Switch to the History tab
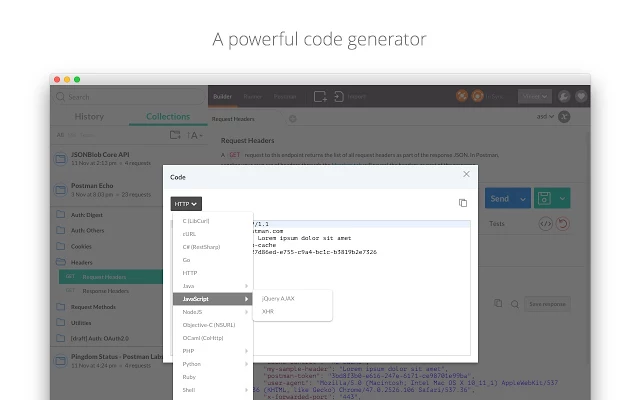Screen dimensions: 640x400 [x=89, y=116]
